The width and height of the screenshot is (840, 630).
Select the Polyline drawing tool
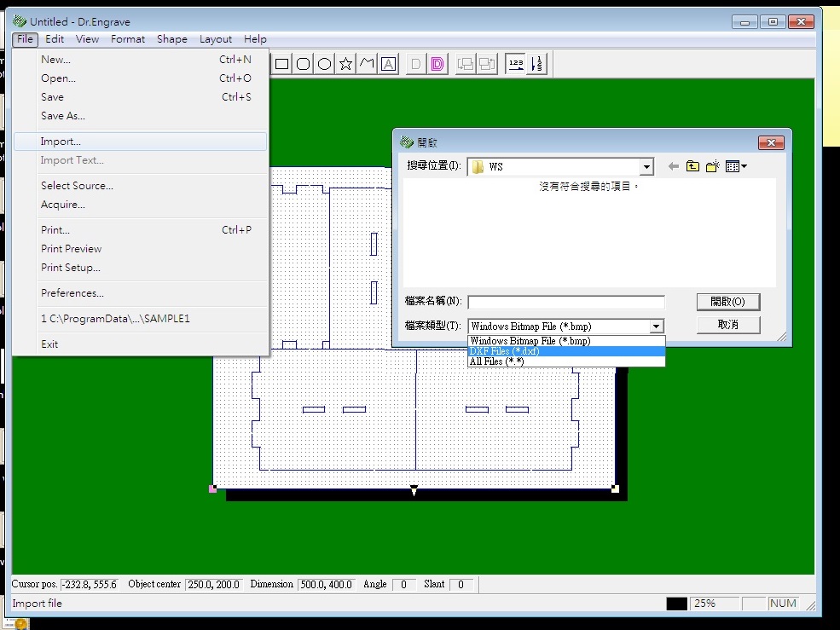pos(367,64)
